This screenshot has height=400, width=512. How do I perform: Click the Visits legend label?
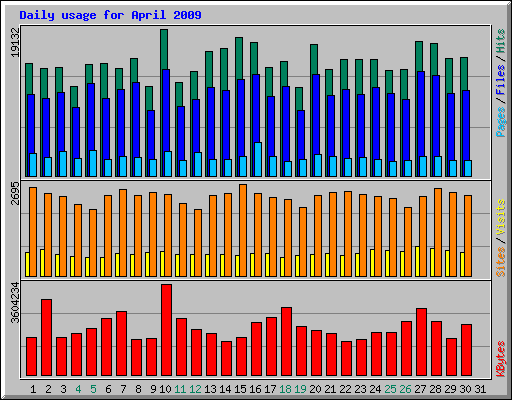coord(501,218)
